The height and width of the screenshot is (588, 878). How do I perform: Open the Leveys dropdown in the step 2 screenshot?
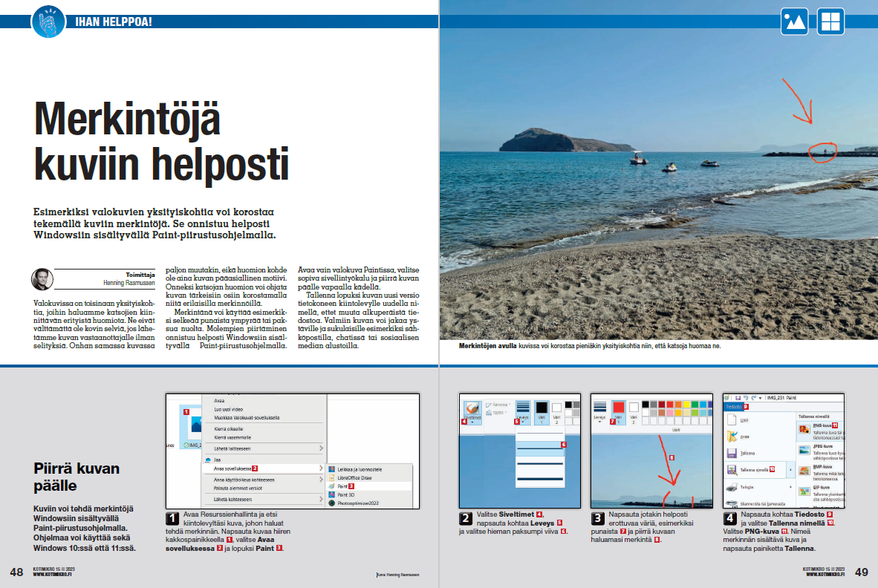coord(523,422)
